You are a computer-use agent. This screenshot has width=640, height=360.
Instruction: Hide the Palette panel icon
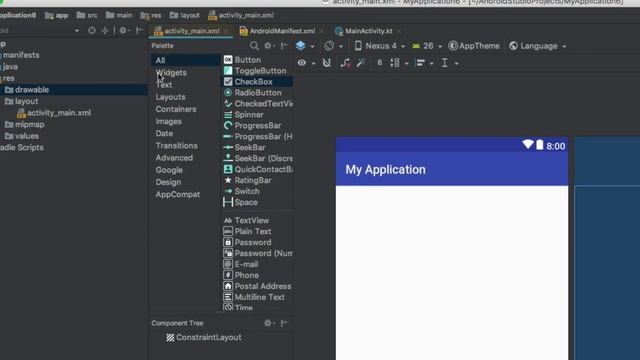click(284, 46)
